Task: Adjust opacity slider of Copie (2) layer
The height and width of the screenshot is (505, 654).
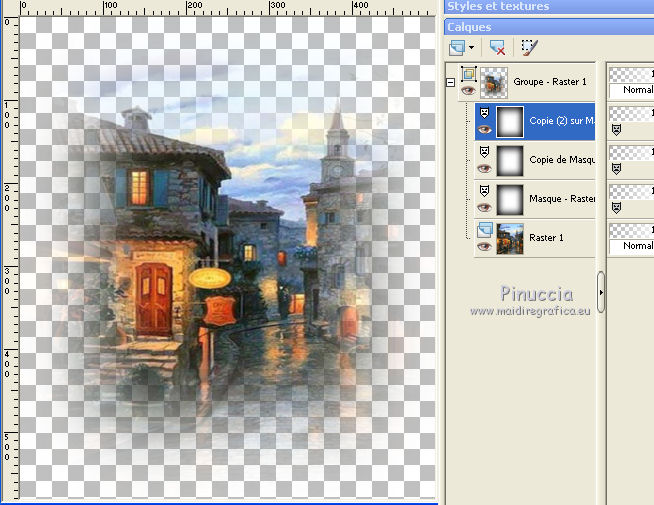Action: coord(631,113)
